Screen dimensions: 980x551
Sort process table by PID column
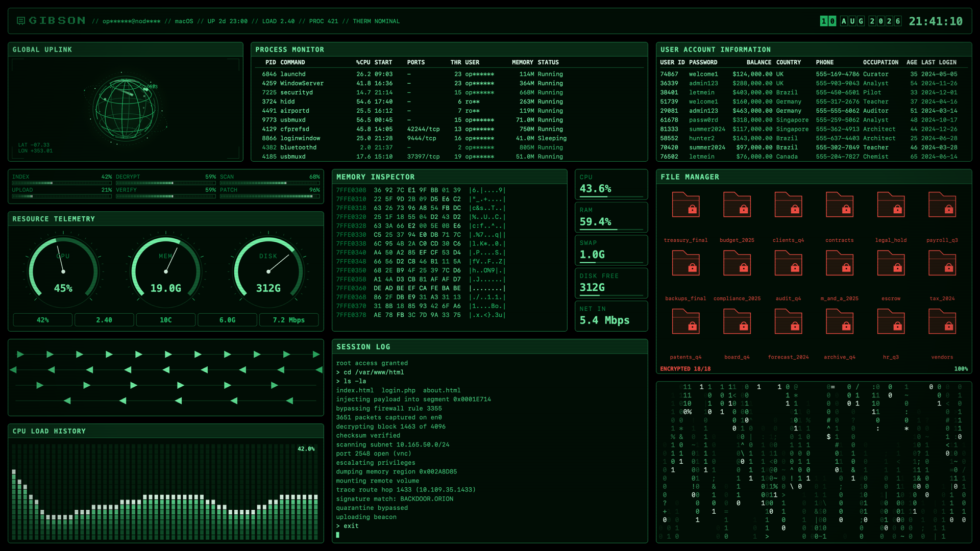pos(271,62)
